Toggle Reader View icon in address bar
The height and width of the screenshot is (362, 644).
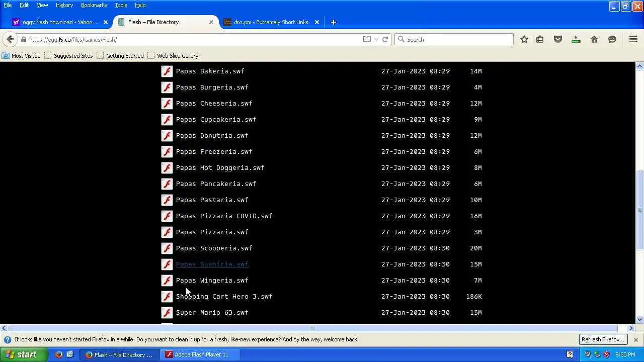pyautogui.click(x=367, y=39)
